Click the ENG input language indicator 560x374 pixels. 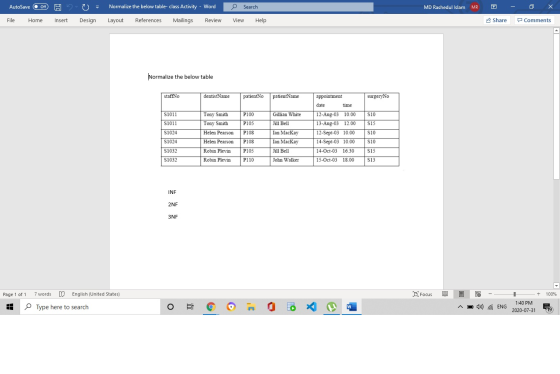(x=501, y=306)
